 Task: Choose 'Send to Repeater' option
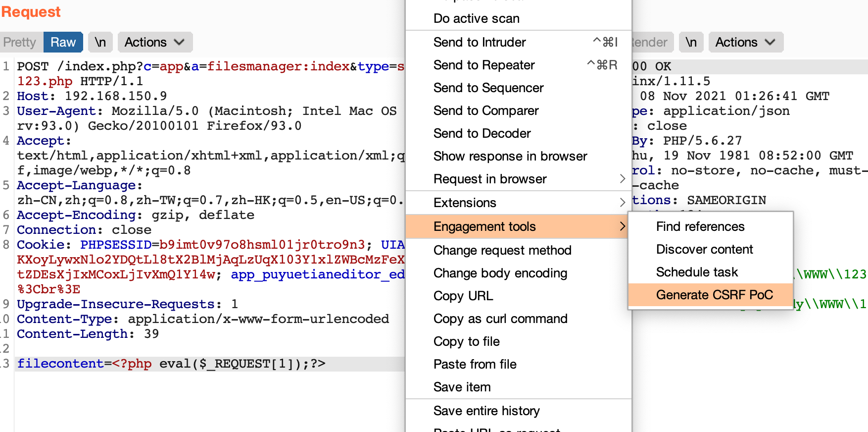click(x=518, y=65)
